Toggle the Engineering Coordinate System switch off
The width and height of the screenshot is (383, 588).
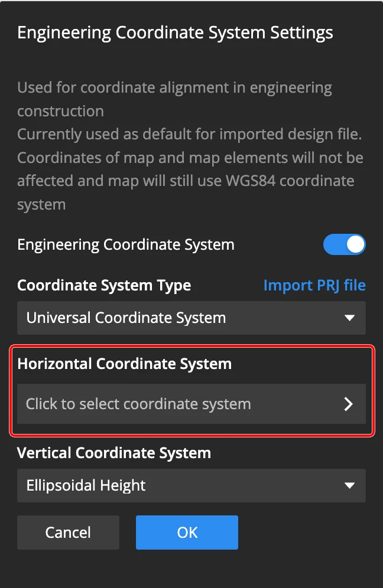tap(344, 244)
